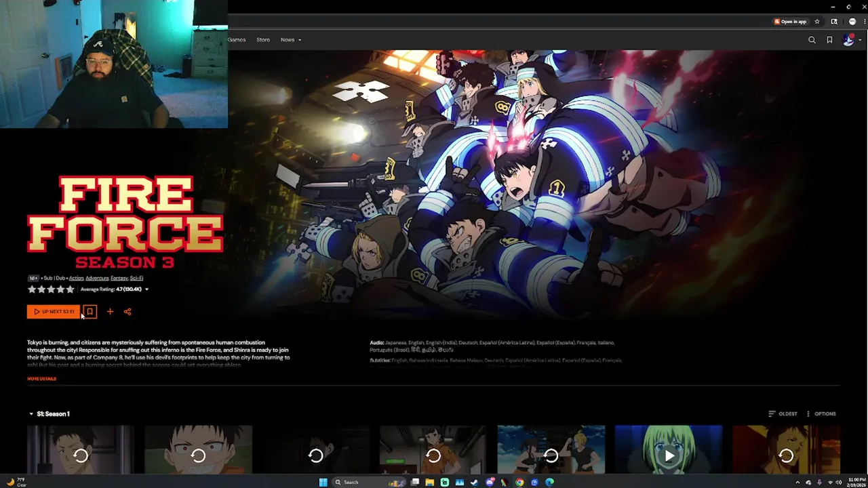Open the Crunchyroll profile avatar menu
Image resolution: width=868 pixels, height=488 pixels.
(848, 40)
